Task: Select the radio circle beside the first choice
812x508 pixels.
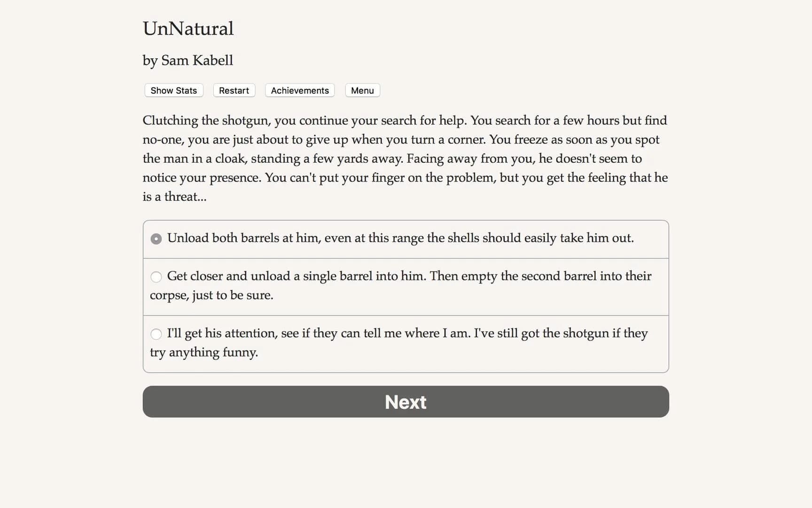Action: tap(156, 239)
